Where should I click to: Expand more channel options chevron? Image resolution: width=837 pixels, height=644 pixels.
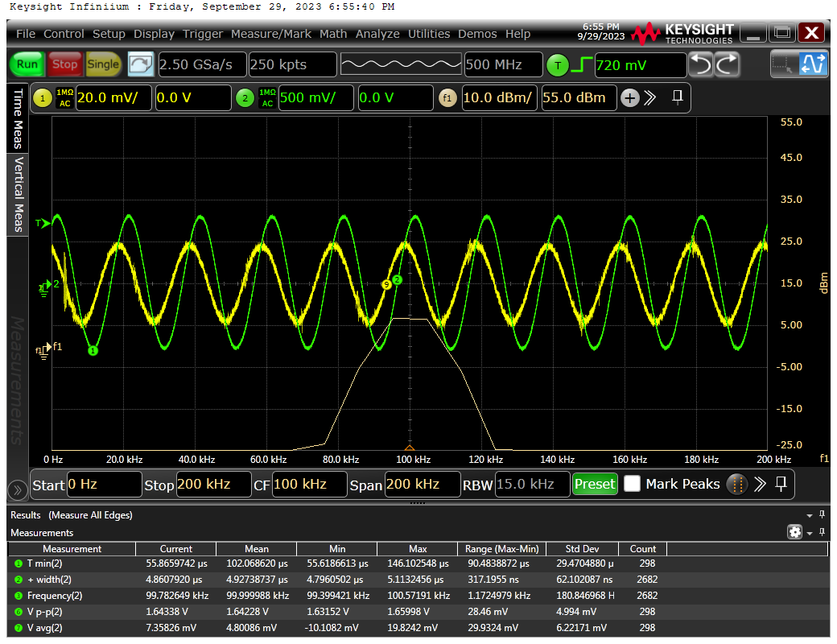point(651,98)
